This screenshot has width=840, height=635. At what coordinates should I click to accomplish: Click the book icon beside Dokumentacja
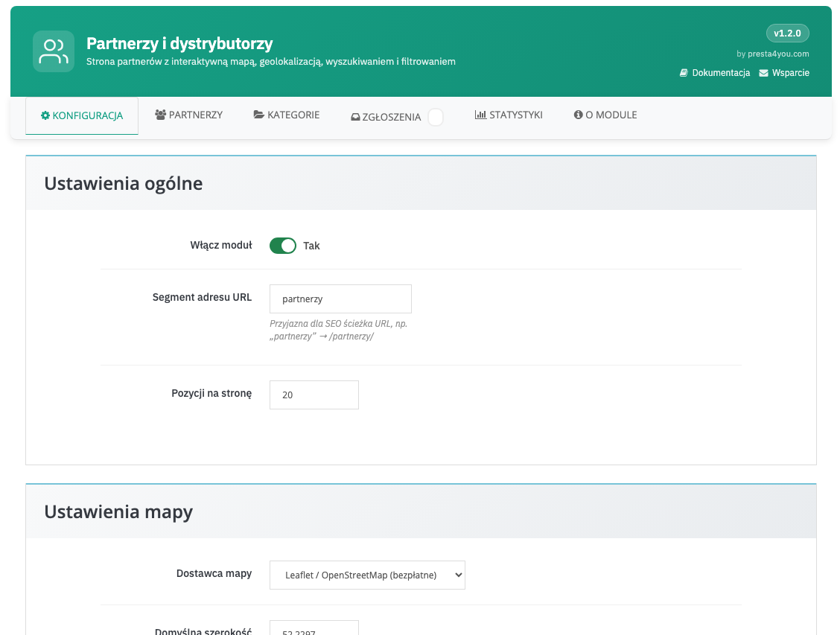click(x=684, y=73)
